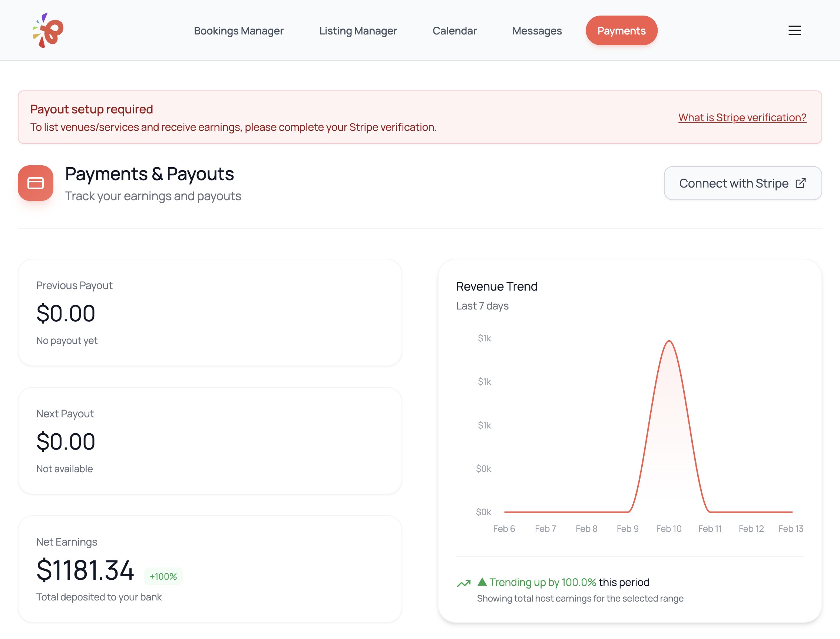Open Bookings Manager tab
Screen dimensions: 840x639
point(238,30)
